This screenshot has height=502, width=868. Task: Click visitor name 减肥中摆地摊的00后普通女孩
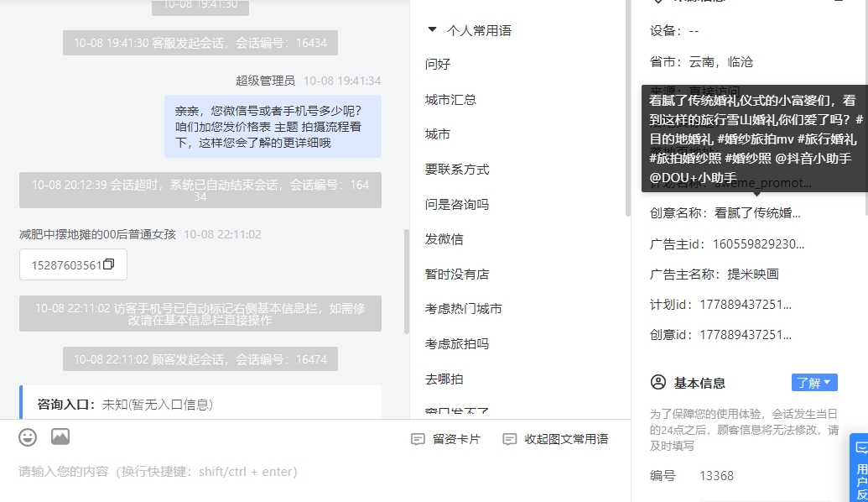97,234
